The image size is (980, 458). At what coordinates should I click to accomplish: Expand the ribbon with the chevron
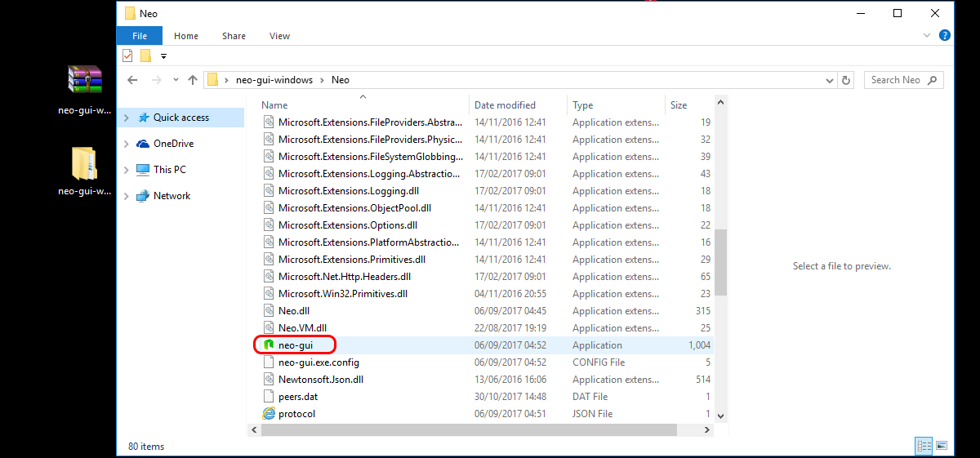click(x=927, y=36)
